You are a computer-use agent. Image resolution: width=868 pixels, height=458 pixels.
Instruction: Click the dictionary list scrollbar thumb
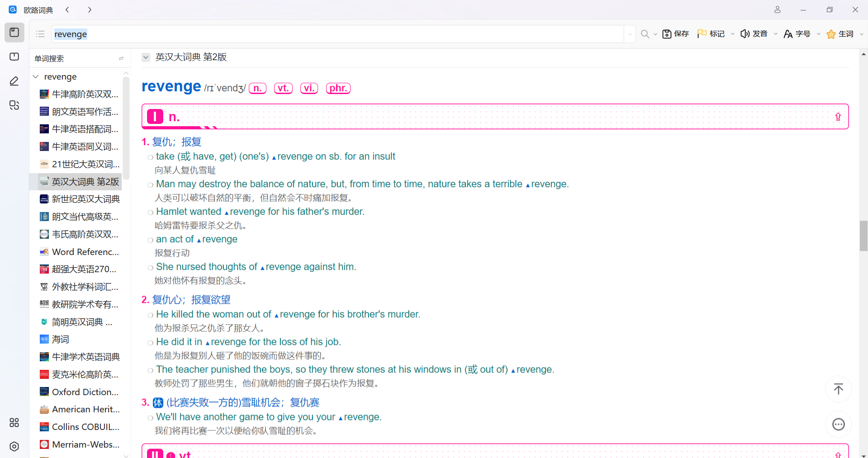tap(126, 128)
